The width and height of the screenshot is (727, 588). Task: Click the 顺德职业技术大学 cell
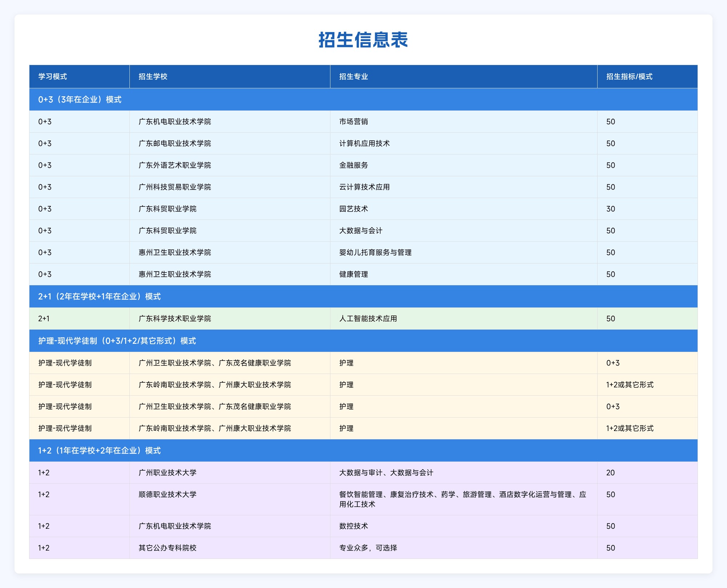tap(230, 499)
